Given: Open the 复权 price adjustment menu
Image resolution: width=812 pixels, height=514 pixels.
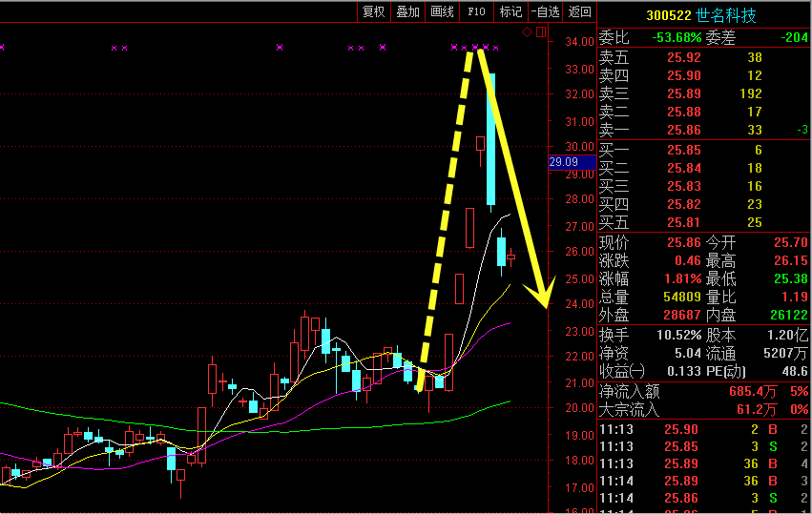Looking at the screenshot, I should [373, 11].
